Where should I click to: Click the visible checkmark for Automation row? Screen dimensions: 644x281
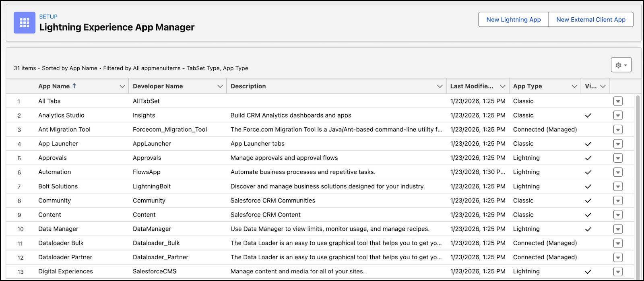(x=588, y=172)
